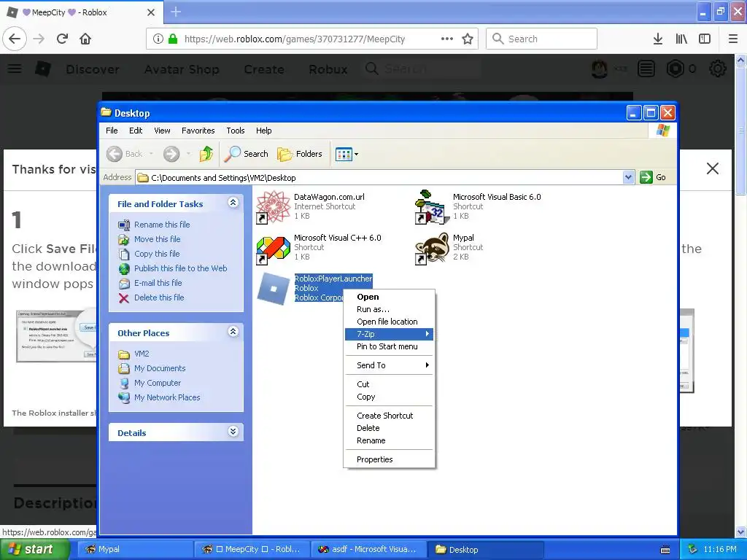The width and height of the screenshot is (747, 560).
Task: Click the Rename this file icon
Action: pos(124,225)
